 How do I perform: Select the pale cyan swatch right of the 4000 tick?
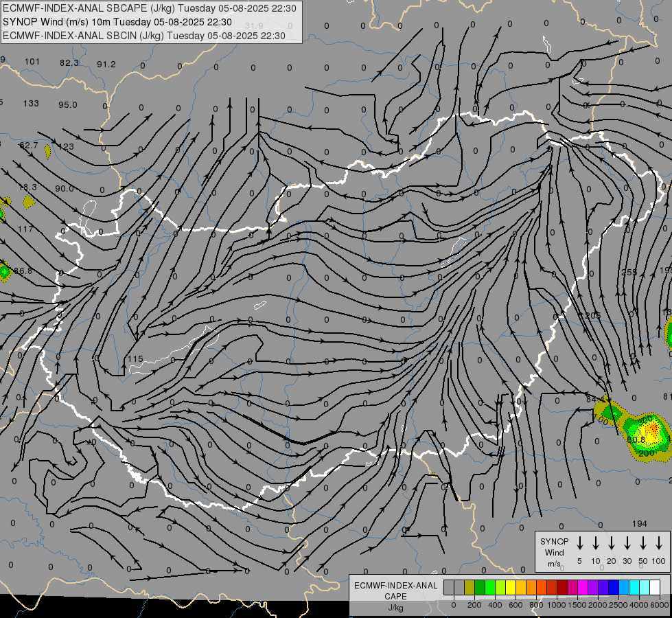[644, 588]
